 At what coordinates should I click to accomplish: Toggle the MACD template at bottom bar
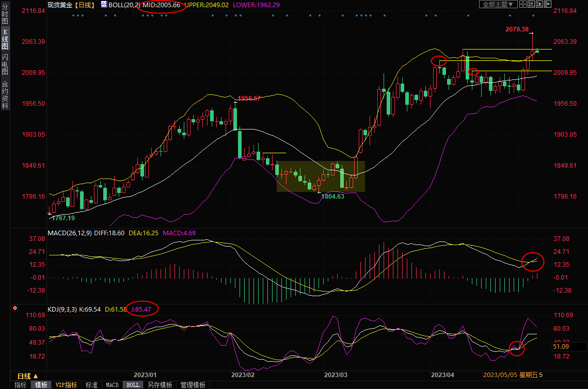tap(112, 385)
